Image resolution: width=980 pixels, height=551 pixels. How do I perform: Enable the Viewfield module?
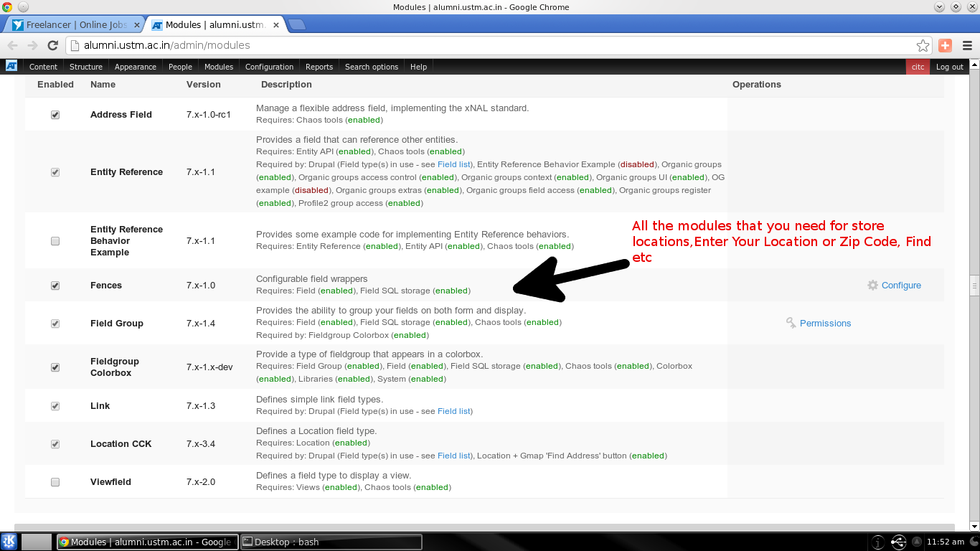tap(55, 482)
